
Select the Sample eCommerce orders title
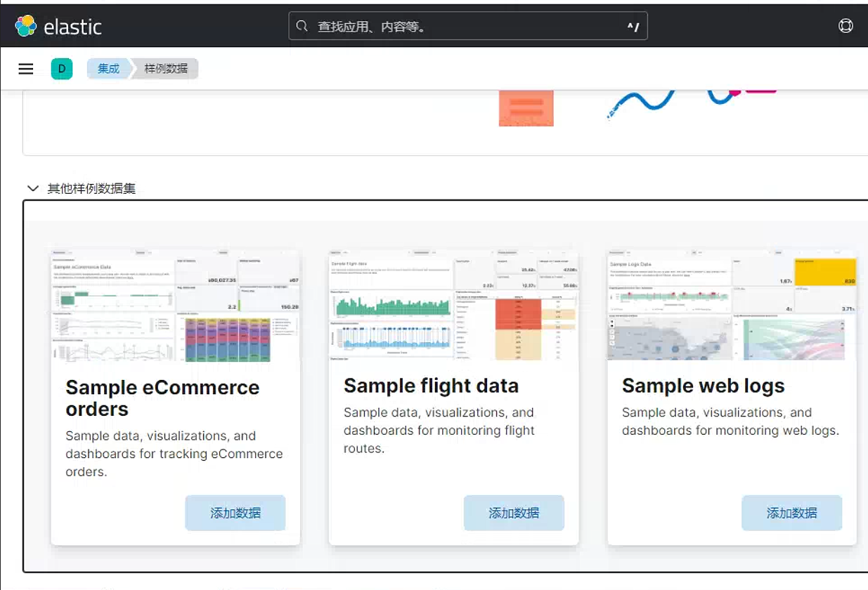162,398
